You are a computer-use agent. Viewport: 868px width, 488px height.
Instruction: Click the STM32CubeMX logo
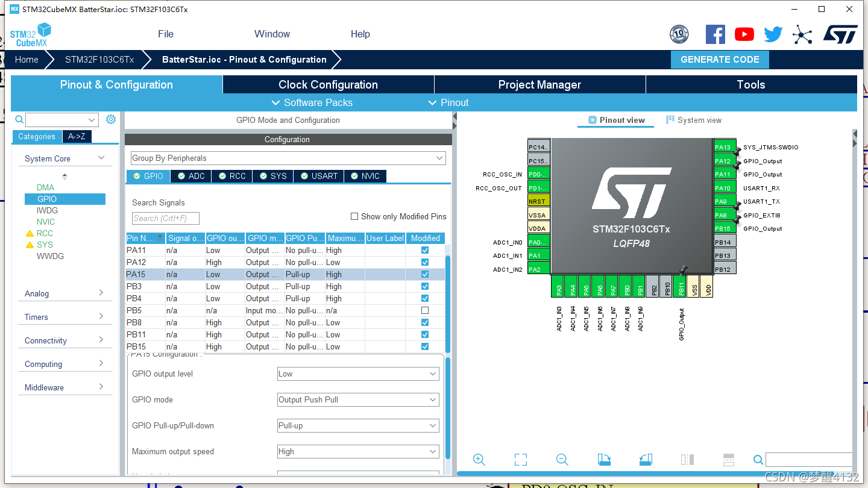tap(31, 35)
